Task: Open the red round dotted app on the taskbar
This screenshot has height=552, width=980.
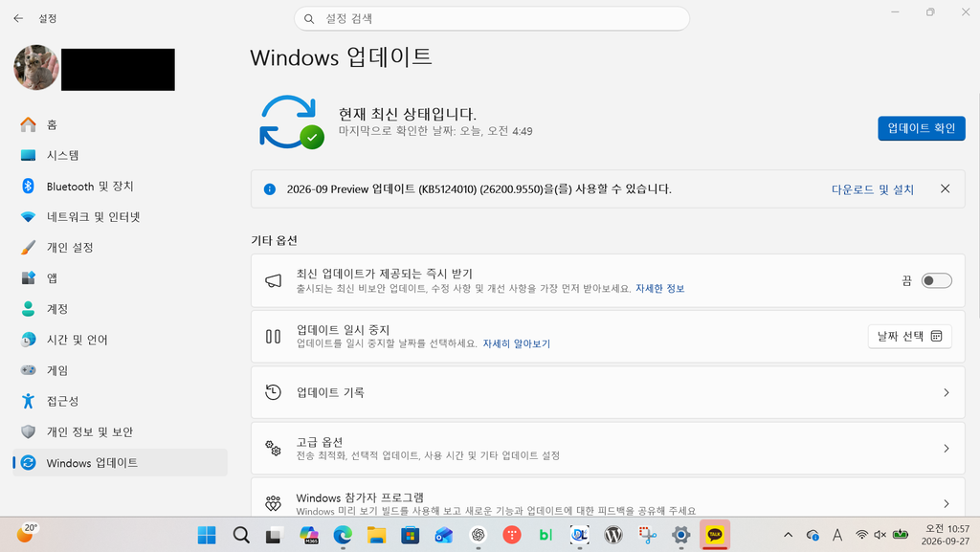Action: 512,535
